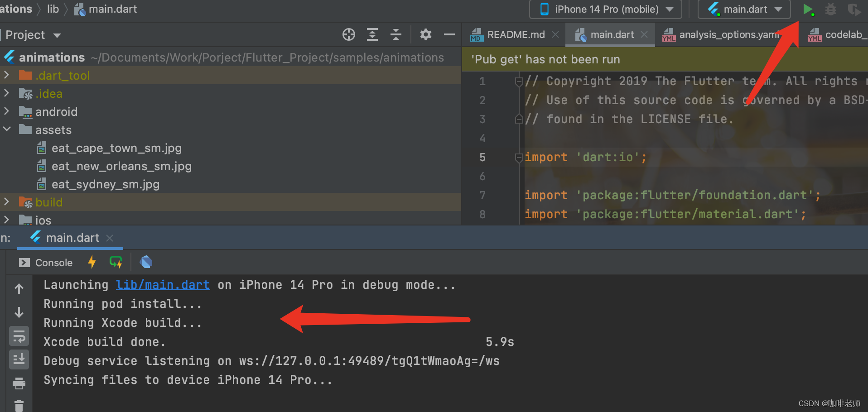Trigger Flutter Hot Reload lightning icon
Image resolution: width=868 pixels, height=412 pixels.
tap(92, 262)
